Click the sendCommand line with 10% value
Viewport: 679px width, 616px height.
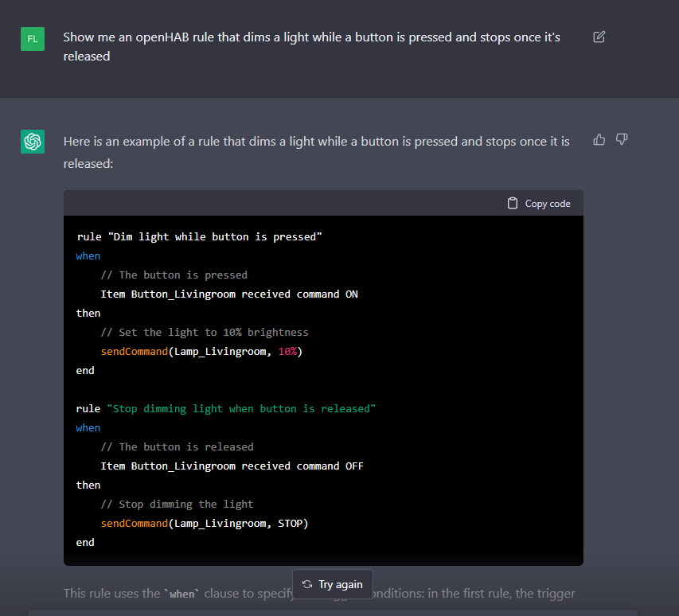[201, 351]
